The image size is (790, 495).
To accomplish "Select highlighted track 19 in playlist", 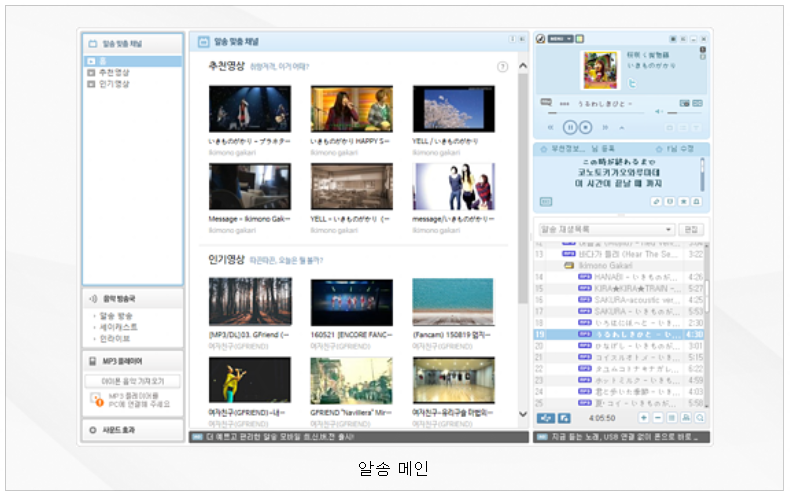I will (619, 334).
